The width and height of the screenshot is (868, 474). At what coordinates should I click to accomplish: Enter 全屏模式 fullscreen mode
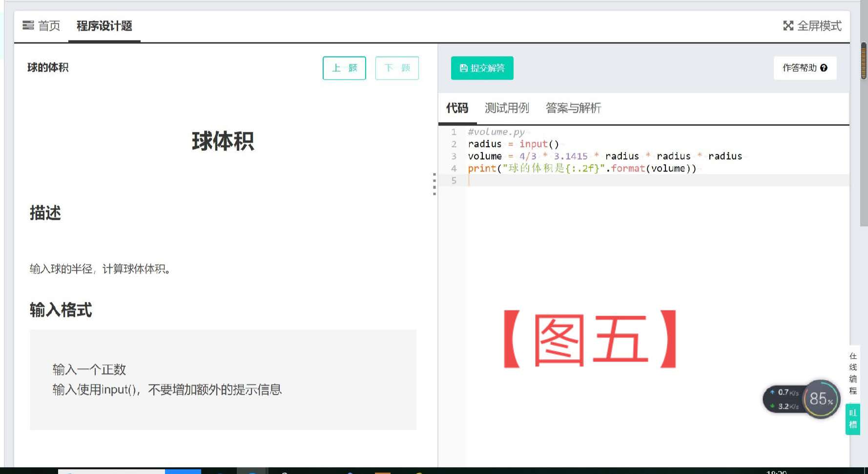pos(812,26)
